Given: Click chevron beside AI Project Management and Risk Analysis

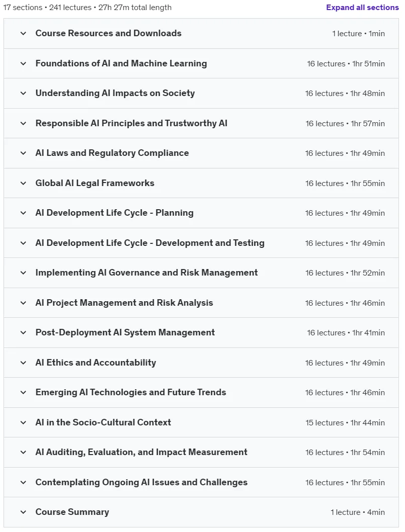Looking at the screenshot, I should (23, 303).
